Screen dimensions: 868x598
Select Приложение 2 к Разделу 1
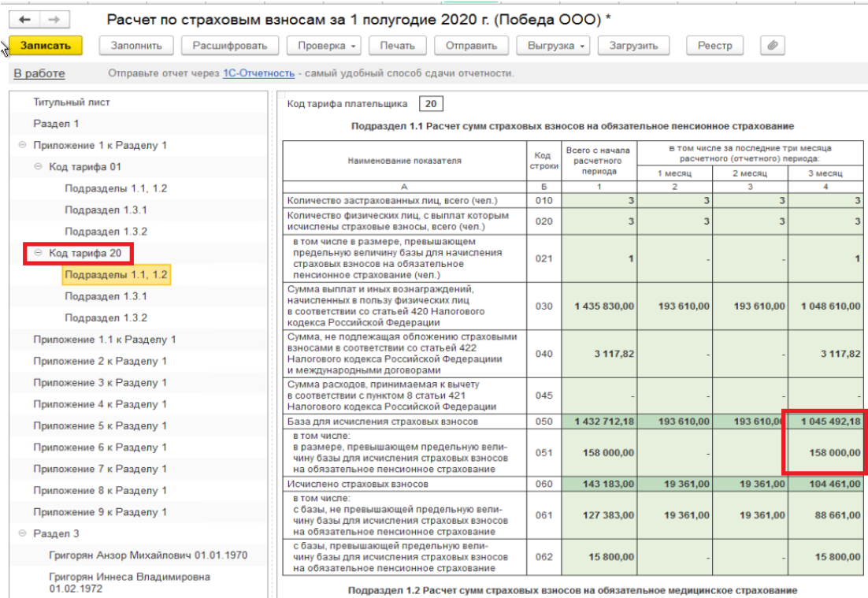[x=100, y=361]
